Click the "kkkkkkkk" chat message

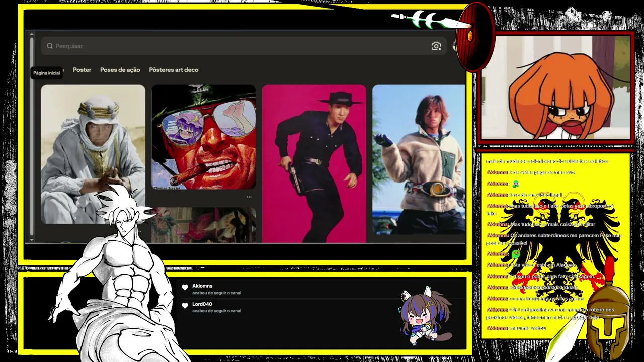532,287
